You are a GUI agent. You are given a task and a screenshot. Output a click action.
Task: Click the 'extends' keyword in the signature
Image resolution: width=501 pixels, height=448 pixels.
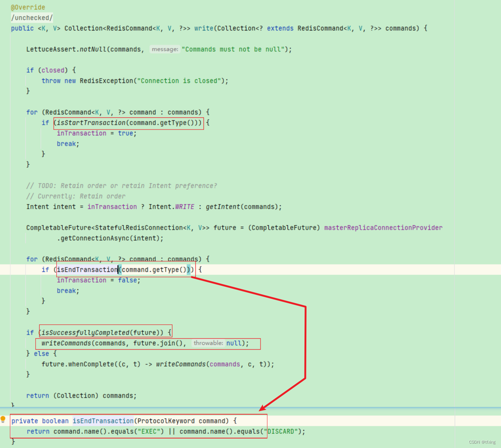pos(280,28)
